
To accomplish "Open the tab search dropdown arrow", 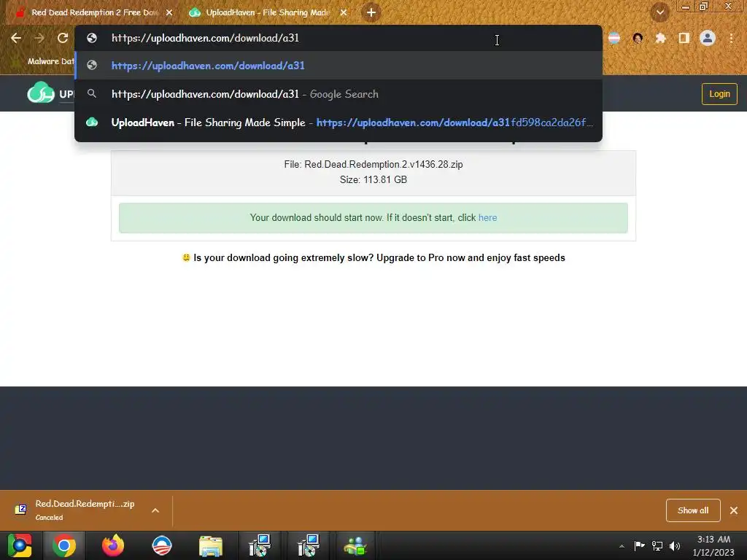I will tap(659, 12).
